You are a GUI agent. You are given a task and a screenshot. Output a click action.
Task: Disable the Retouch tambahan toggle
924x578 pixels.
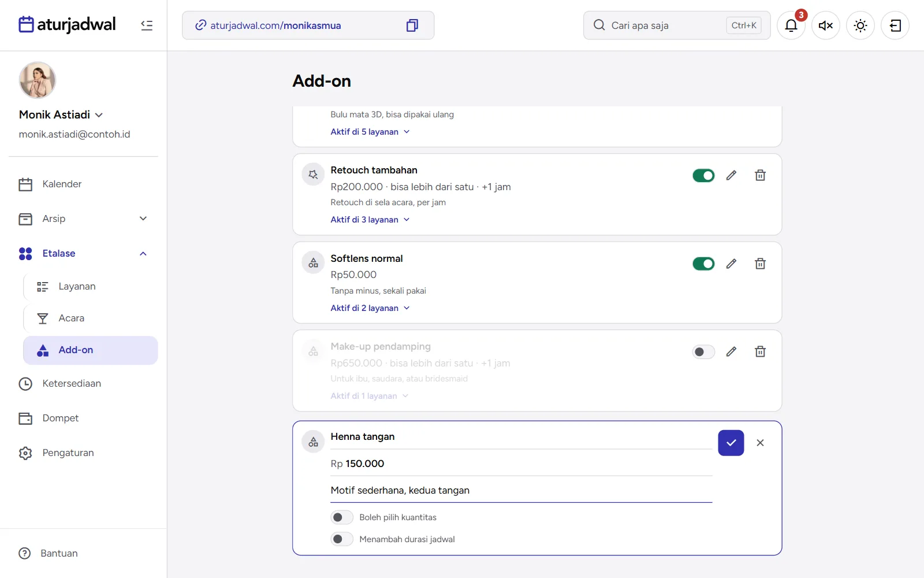click(x=703, y=175)
